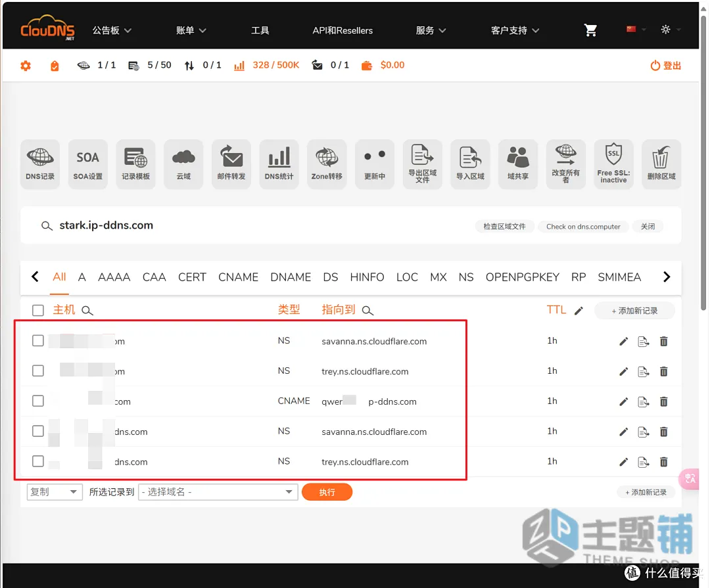The image size is (710, 588).
Task: Open the shopping cart
Action: tap(590, 30)
